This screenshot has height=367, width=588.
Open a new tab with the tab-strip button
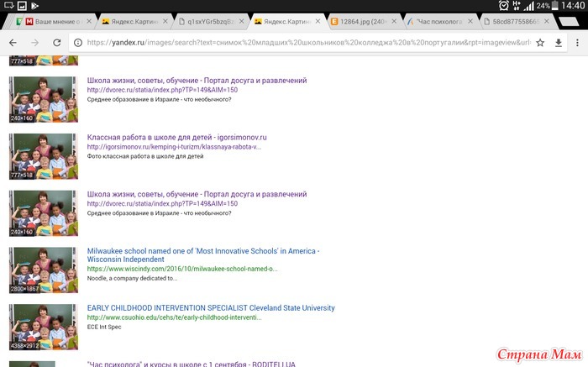(x=569, y=22)
